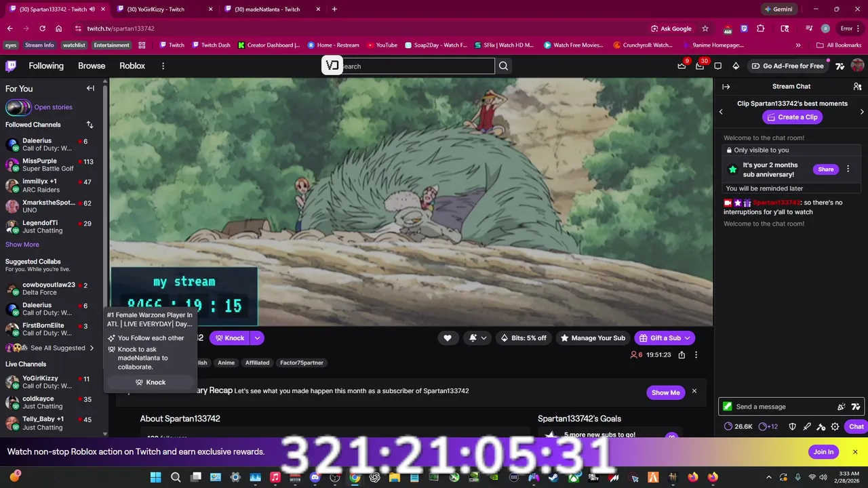
Task: Open stories link in sidebar
Action: [x=53, y=107]
